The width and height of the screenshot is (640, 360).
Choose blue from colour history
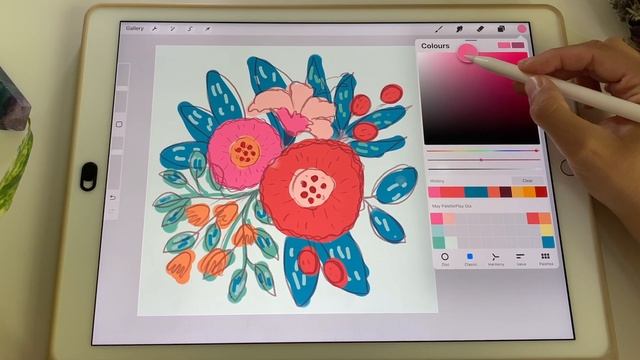coord(476,192)
